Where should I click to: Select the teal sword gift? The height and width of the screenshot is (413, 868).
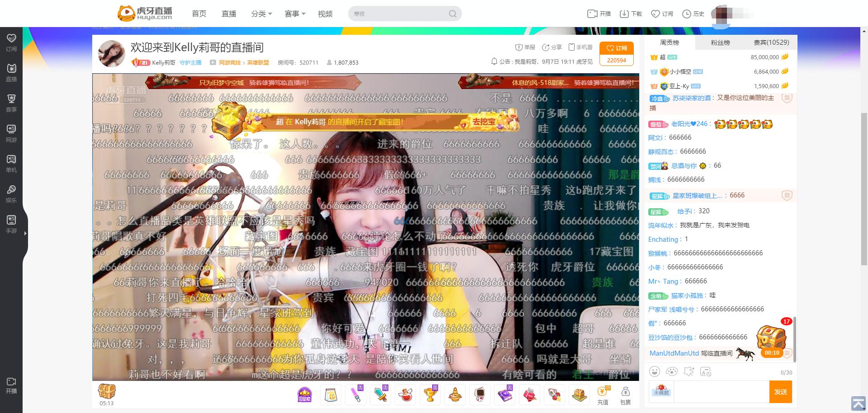tap(380, 394)
